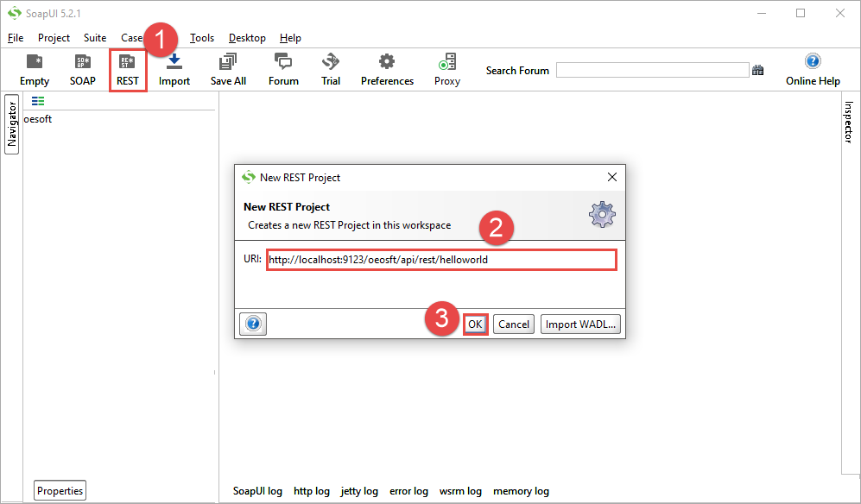Open the Tools menu

tap(202, 38)
